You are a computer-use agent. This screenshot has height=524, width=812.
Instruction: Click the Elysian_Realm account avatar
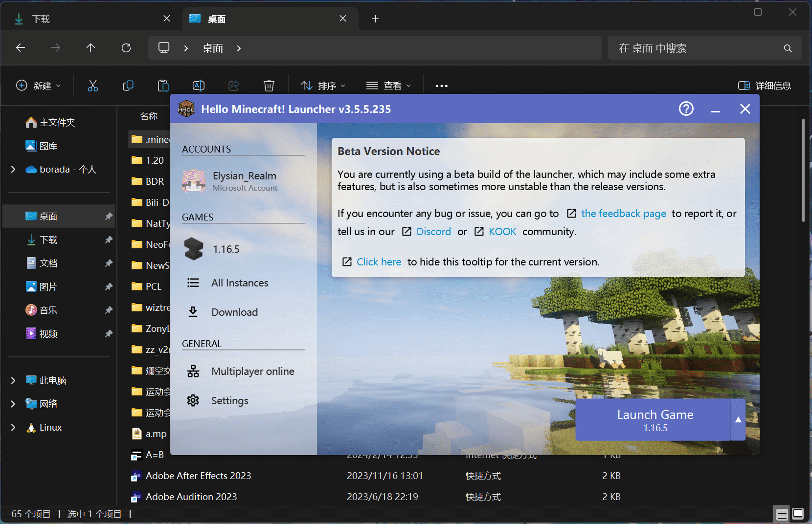click(x=194, y=181)
